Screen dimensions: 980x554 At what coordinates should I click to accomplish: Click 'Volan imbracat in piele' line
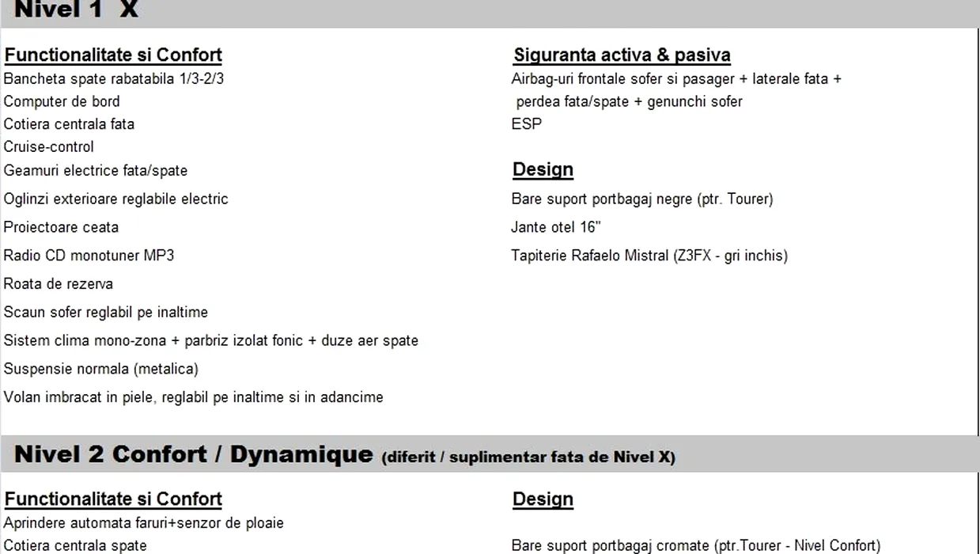(194, 397)
